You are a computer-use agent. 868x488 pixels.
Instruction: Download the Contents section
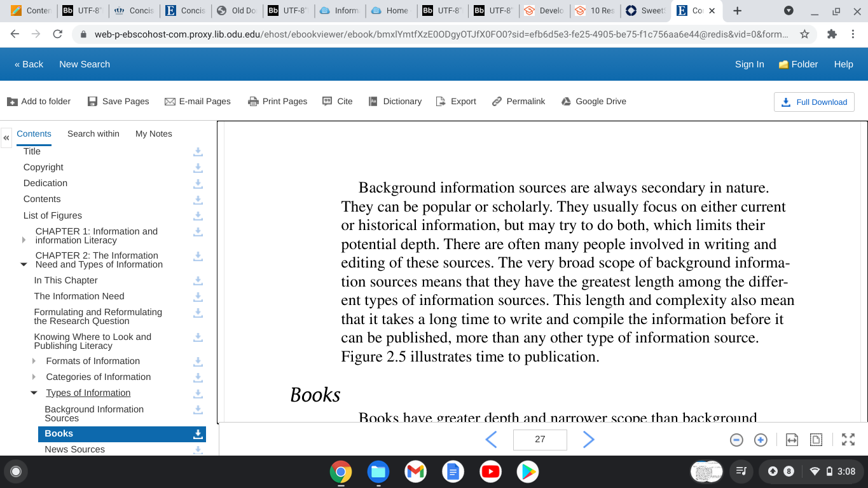pyautogui.click(x=198, y=200)
